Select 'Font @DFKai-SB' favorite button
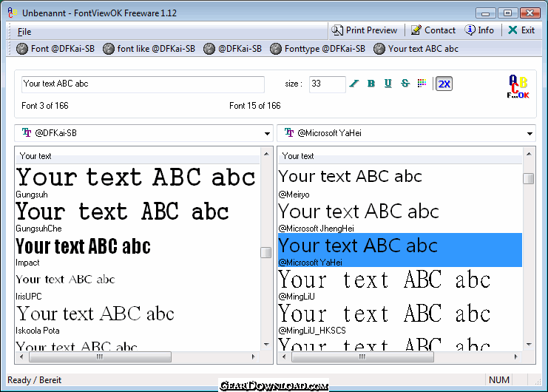 55,49
